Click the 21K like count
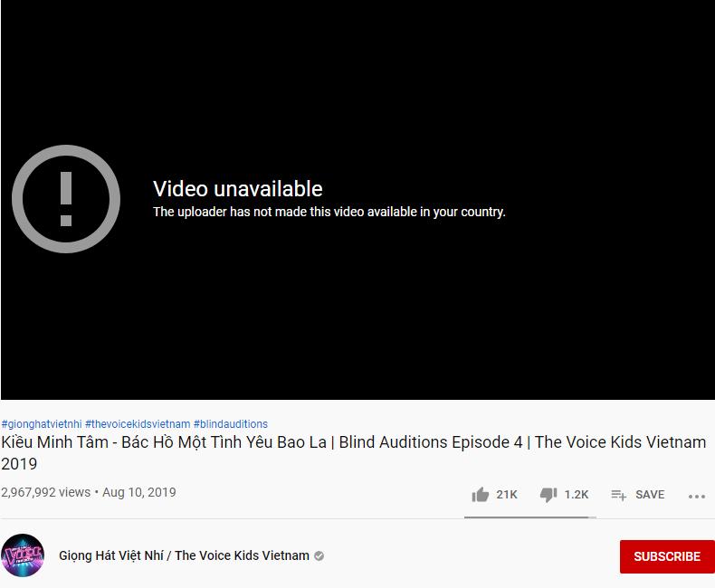715x588 pixels. [x=507, y=495]
